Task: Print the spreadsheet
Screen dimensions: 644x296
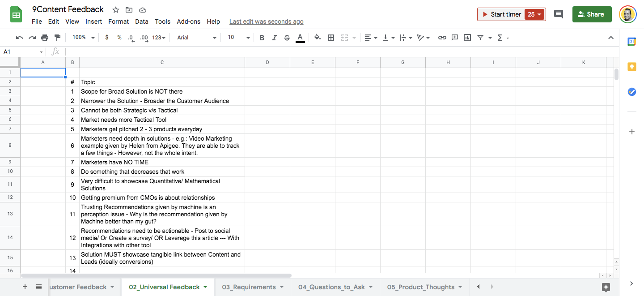Action: [x=45, y=38]
